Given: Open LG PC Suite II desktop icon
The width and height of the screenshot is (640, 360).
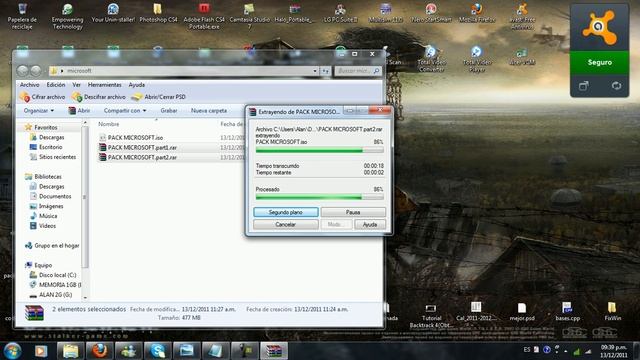Looking at the screenshot, I should [340, 12].
